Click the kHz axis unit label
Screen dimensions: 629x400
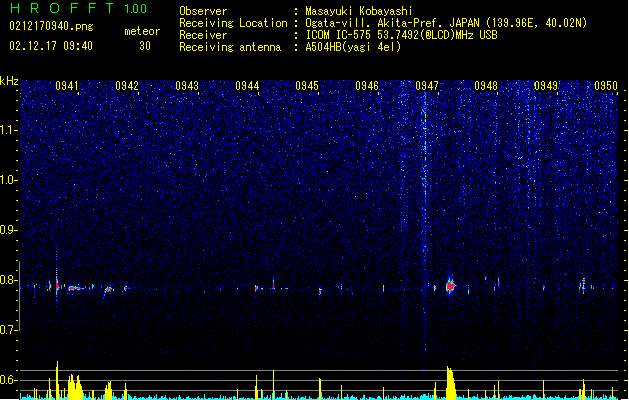(9, 81)
